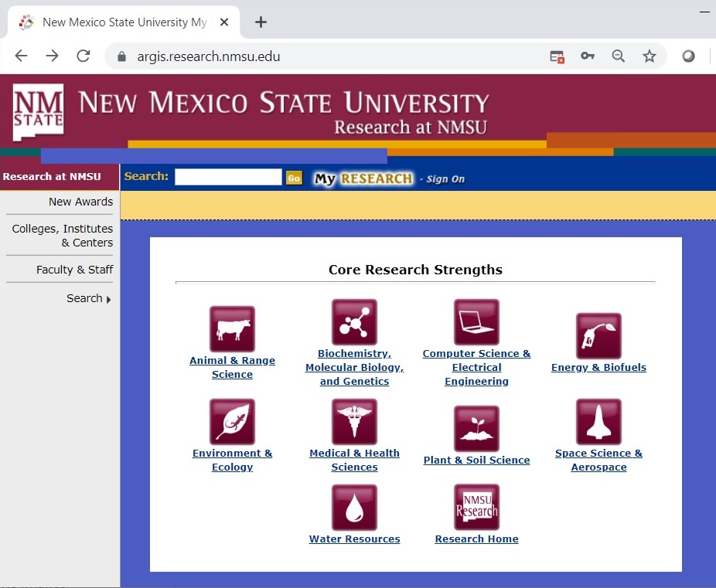Click the Go search button
This screenshot has height=588, width=716.
tap(294, 178)
